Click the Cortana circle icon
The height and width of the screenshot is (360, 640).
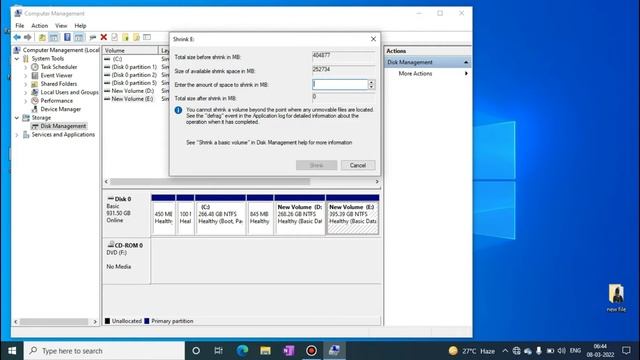click(x=196, y=351)
